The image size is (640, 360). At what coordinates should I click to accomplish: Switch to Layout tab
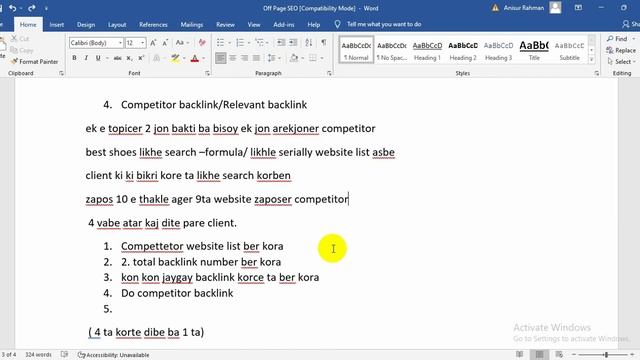[x=117, y=24]
